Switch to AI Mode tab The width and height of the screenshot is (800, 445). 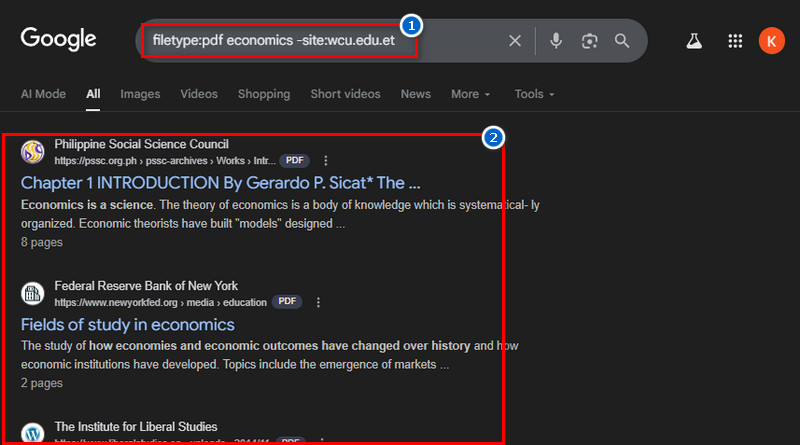pos(43,94)
